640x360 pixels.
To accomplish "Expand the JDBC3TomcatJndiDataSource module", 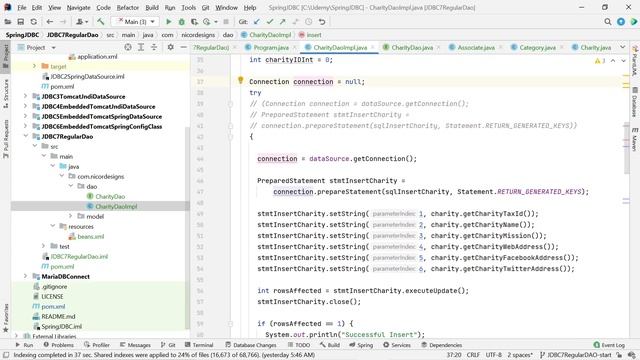I will point(25,96).
